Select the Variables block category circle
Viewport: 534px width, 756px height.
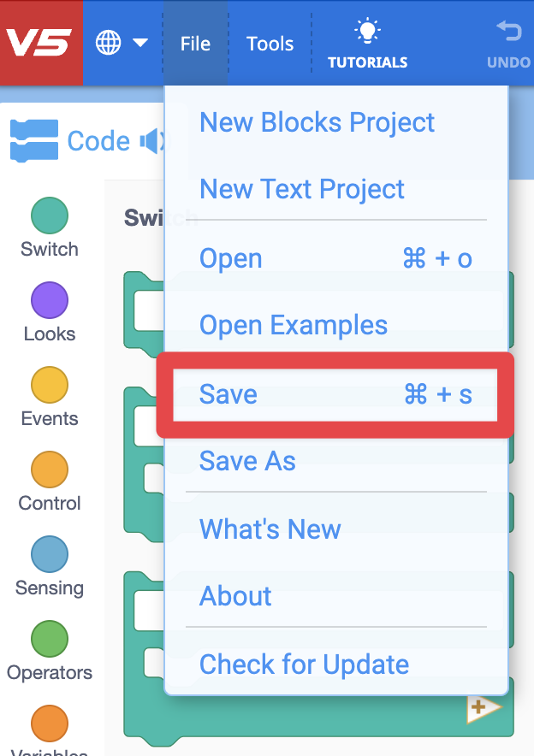pyautogui.click(x=49, y=723)
